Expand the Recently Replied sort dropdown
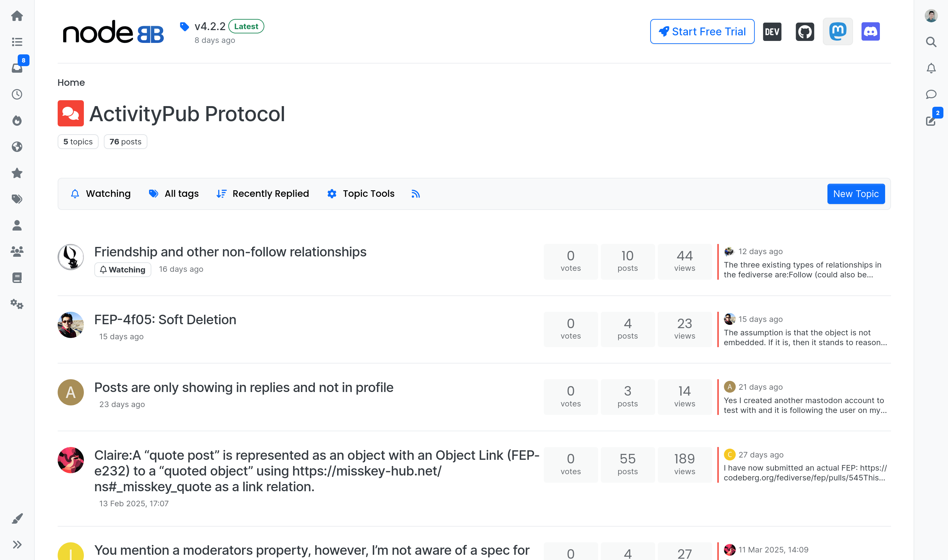 click(263, 194)
